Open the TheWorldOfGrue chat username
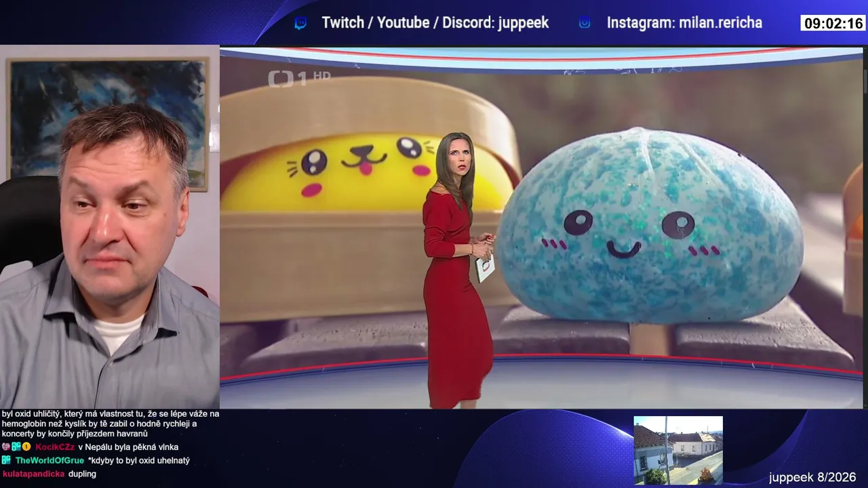The width and height of the screenshot is (868, 488). click(50, 461)
